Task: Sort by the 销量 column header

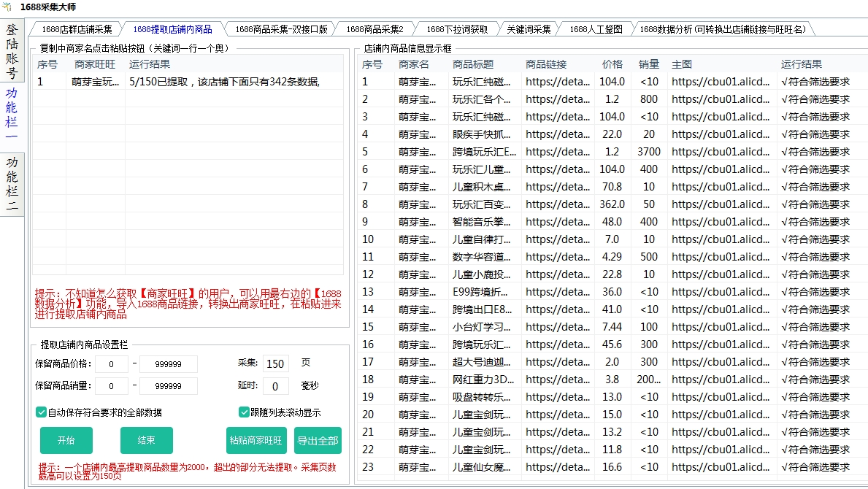Action: click(649, 64)
